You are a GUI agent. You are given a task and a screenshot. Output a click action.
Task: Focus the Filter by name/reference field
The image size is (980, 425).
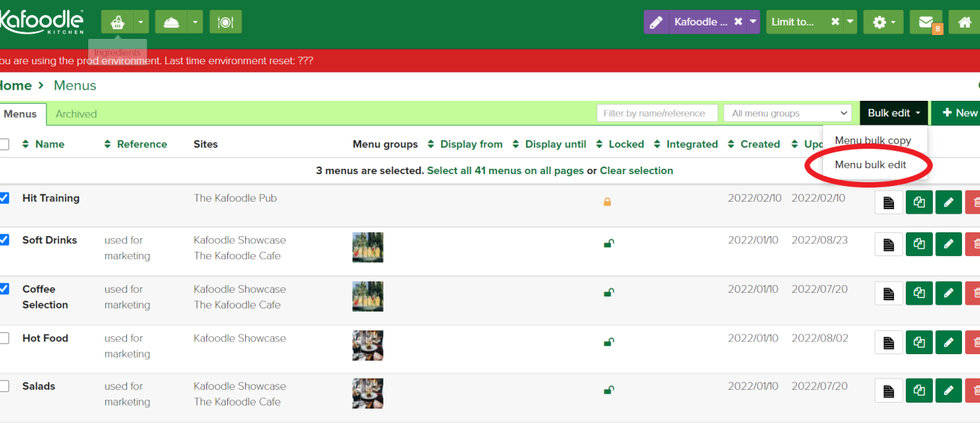point(657,113)
